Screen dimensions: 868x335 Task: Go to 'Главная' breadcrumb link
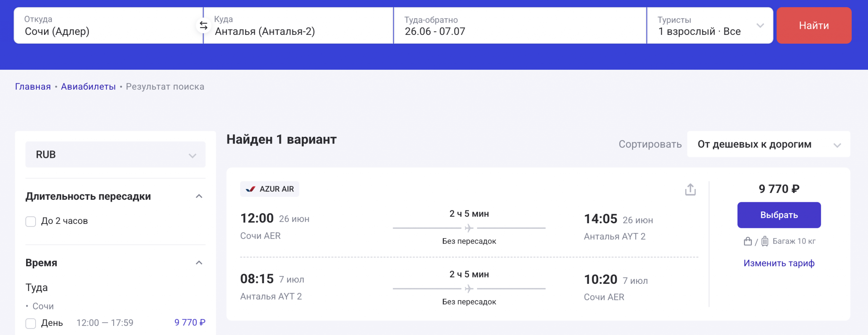coord(33,87)
